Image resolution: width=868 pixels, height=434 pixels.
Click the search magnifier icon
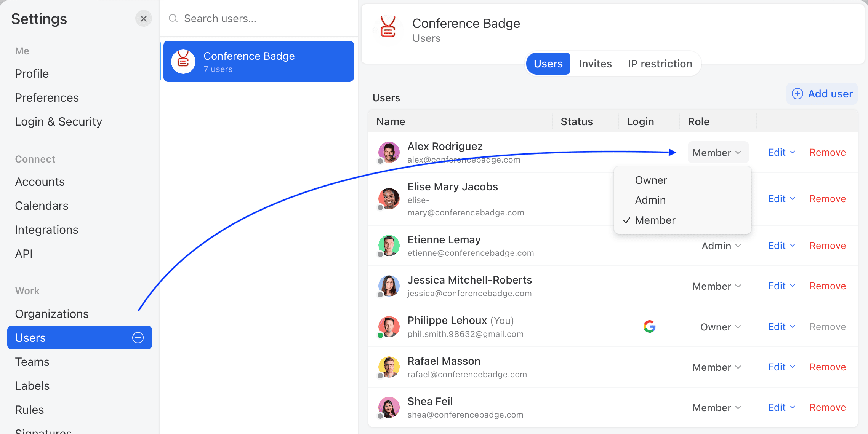[x=173, y=19]
